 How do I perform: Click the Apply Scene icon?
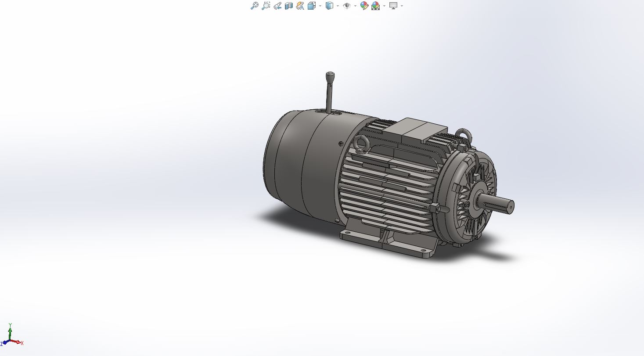coord(376,6)
